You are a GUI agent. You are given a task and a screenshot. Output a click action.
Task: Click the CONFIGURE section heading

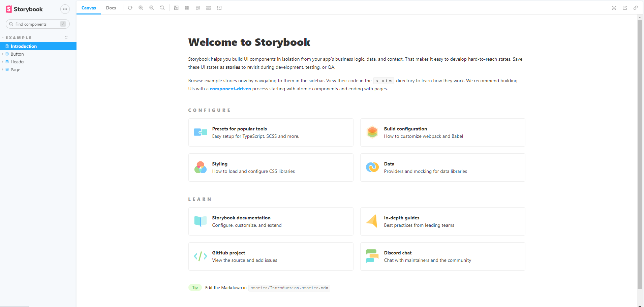click(209, 110)
